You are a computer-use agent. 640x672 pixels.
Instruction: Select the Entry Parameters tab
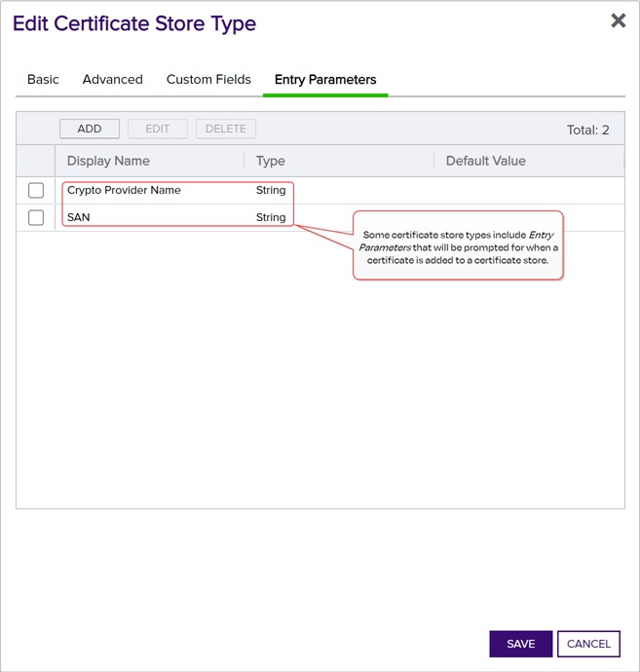click(x=325, y=80)
